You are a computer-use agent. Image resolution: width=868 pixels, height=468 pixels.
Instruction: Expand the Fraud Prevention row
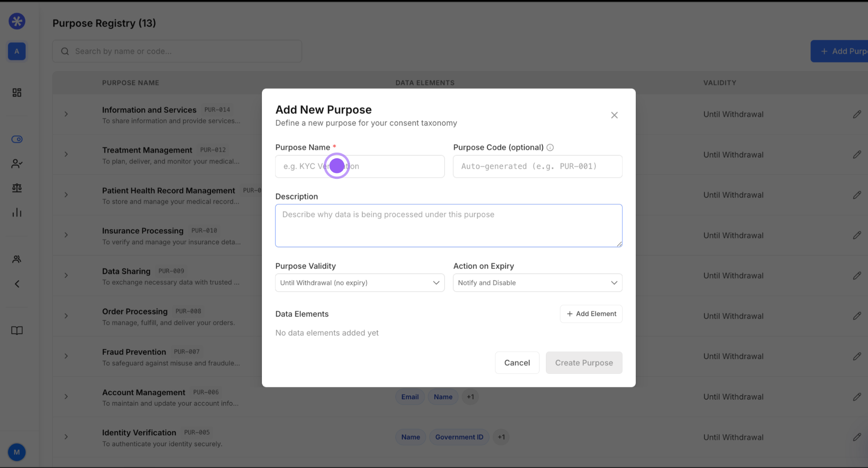[66, 356]
